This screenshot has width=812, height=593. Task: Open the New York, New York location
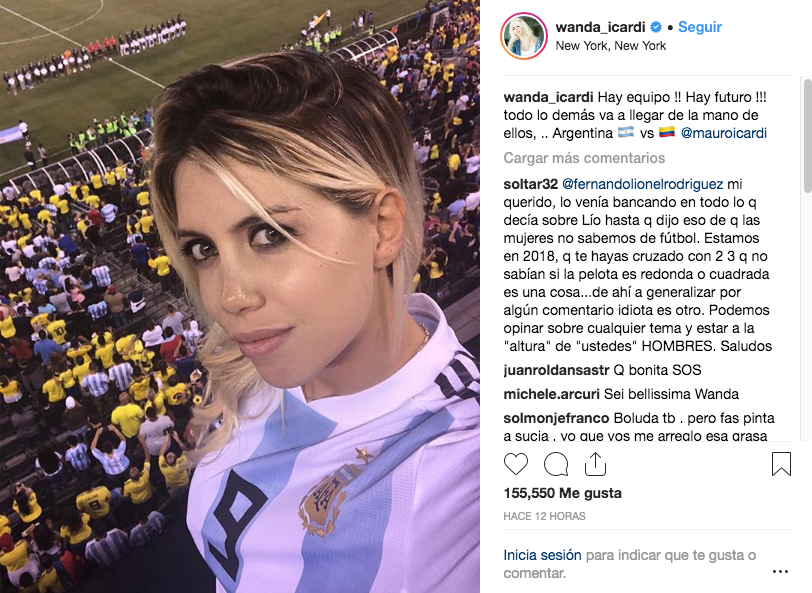[x=611, y=46]
